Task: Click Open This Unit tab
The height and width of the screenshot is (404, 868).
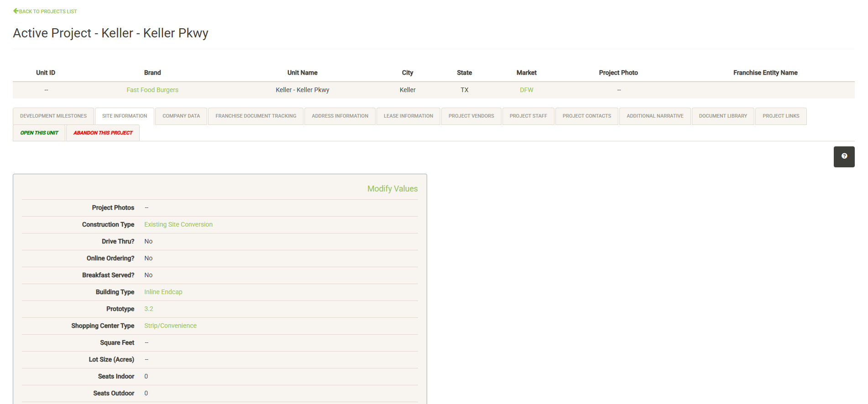Action: pos(39,133)
